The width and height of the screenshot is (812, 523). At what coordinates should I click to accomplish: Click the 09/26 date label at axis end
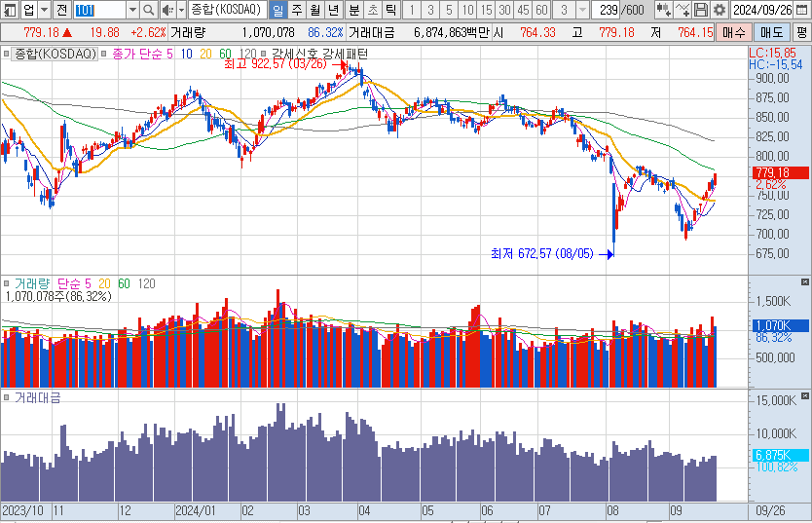(770, 511)
